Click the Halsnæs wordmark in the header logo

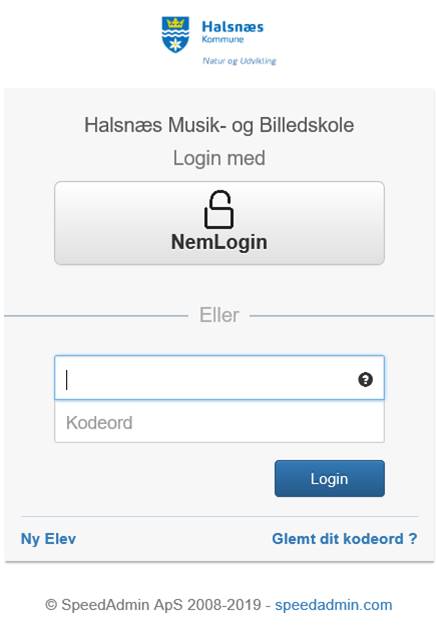pyautogui.click(x=233, y=27)
